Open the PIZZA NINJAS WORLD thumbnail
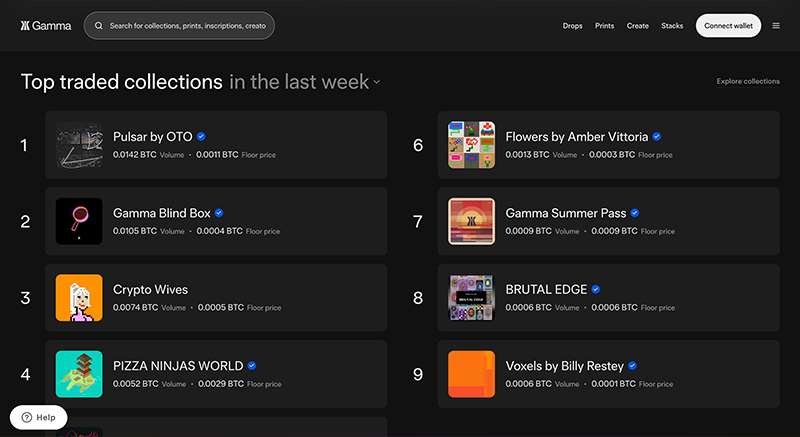 tap(79, 374)
